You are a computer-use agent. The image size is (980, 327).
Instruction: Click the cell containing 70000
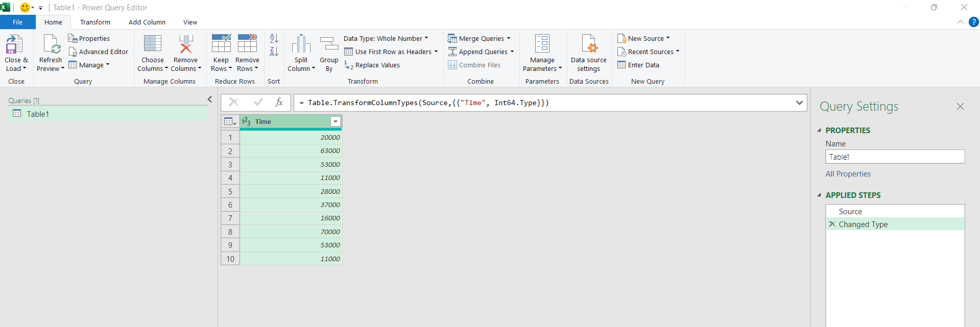(x=291, y=232)
